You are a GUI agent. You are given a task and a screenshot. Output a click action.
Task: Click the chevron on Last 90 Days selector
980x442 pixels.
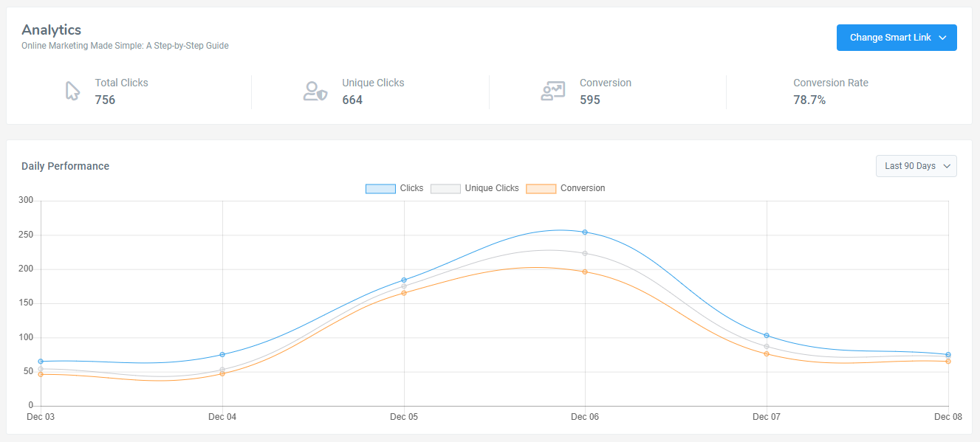tap(946, 165)
